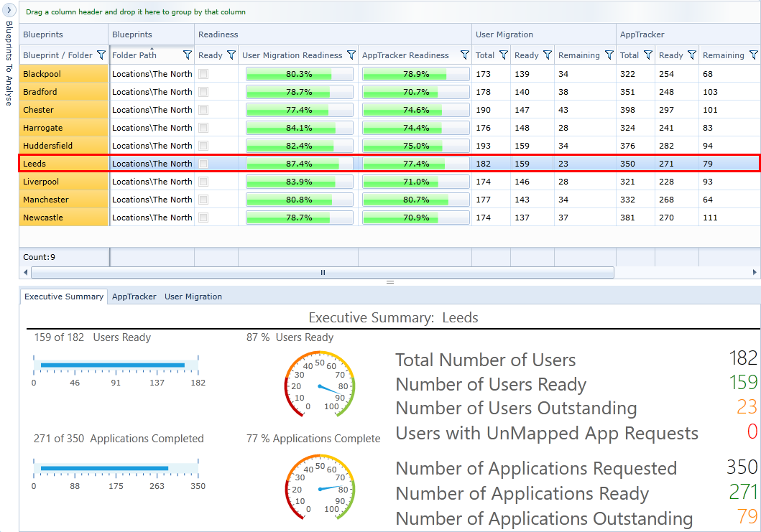
Task: Click the group-by-column drop area text
Action: pyautogui.click(x=135, y=11)
